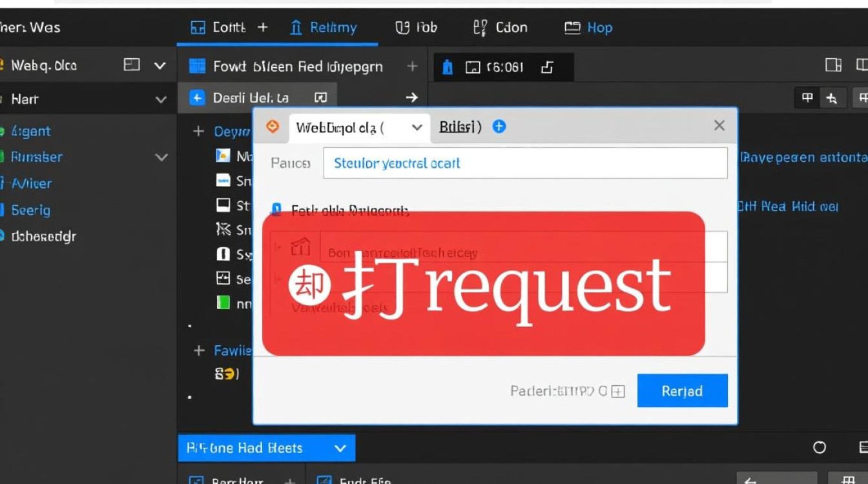Click the circle icon in the bottom bar
Screen dimensions: 868x484
tap(820, 447)
